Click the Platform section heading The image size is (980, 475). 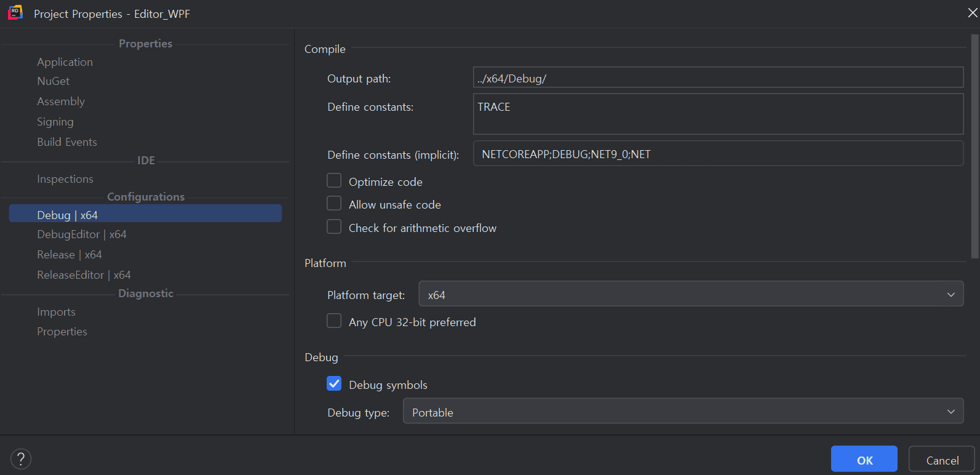click(x=325, y=263)
